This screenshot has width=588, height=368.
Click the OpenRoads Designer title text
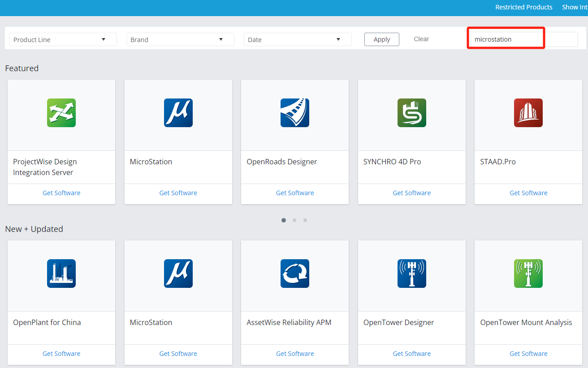pos(282,162)
